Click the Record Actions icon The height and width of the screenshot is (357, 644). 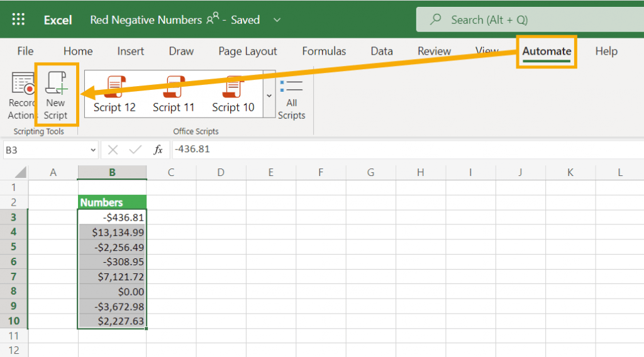coord(22,96)
